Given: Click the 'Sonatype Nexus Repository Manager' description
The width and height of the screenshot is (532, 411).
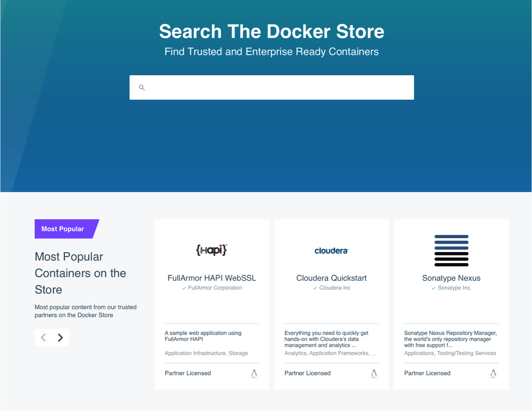Looking at the screenshot, I should (x=450, y=339).
